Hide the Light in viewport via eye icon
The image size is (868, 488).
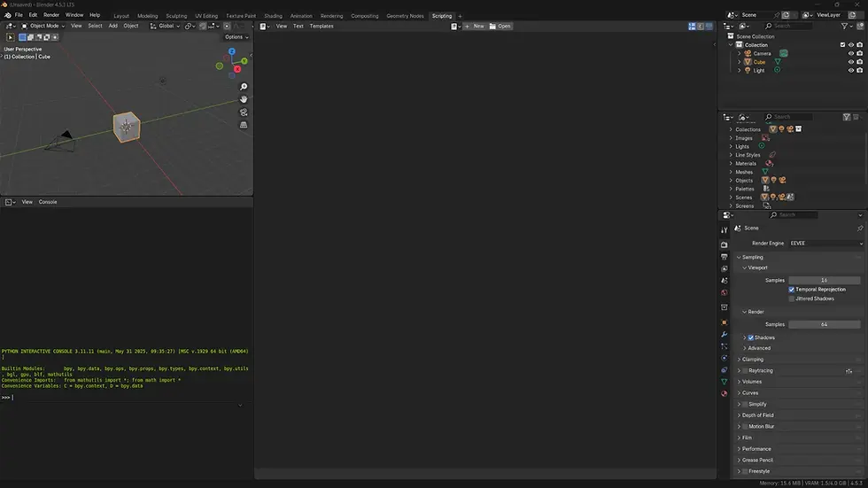851,70
